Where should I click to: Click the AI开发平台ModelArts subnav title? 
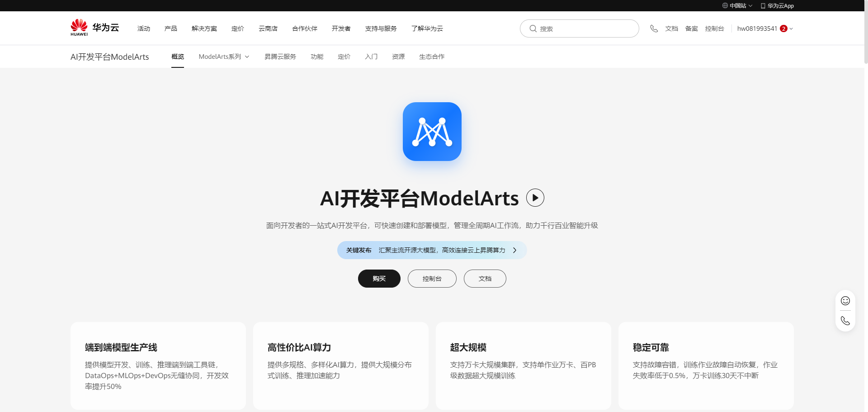click(x=110, y=57)
